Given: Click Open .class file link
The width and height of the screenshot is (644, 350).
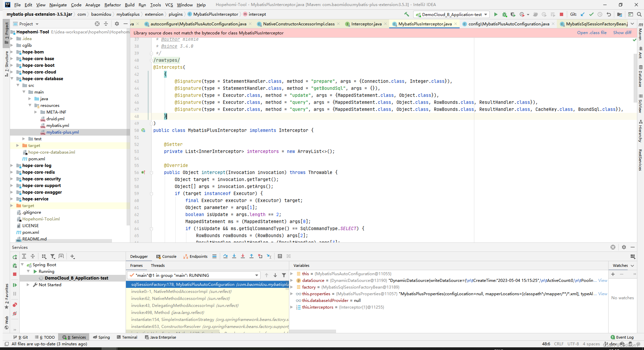Looking at the screenshot, I should point(592,33).
